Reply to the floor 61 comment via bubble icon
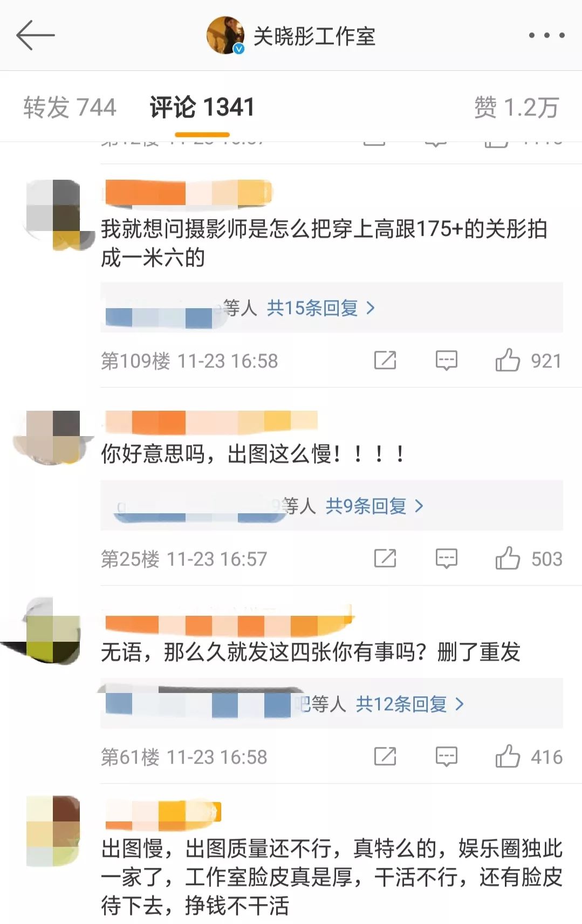Viewport: 582px width, 924px height. [447, 757]
